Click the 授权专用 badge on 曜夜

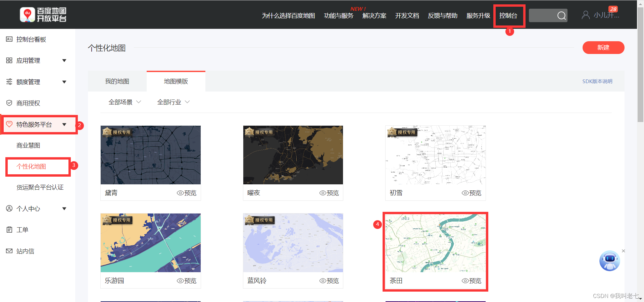(x=259, y=132)
